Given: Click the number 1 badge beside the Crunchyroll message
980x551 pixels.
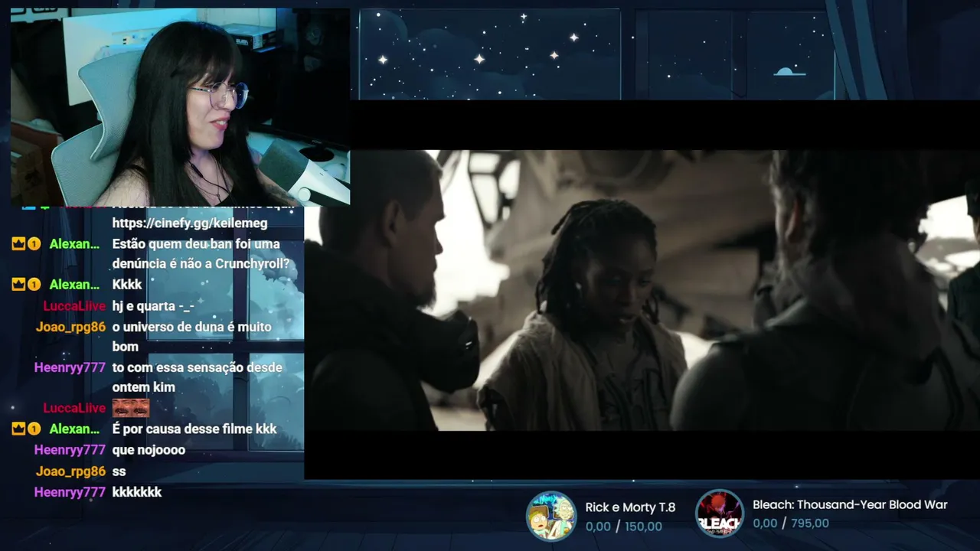Looking at the screenshot, I should pos(34,244).
